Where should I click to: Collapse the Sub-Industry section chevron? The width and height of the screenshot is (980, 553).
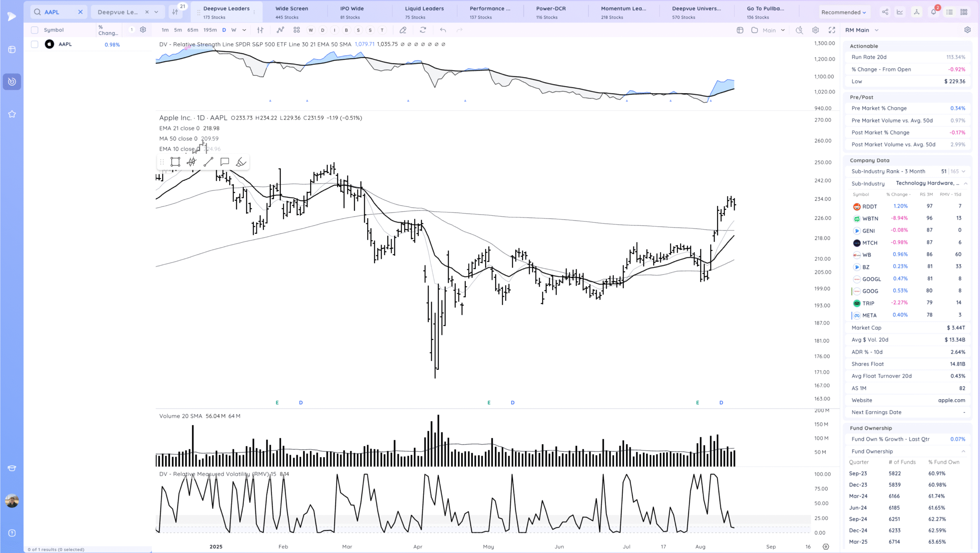[x=965, y=184]
